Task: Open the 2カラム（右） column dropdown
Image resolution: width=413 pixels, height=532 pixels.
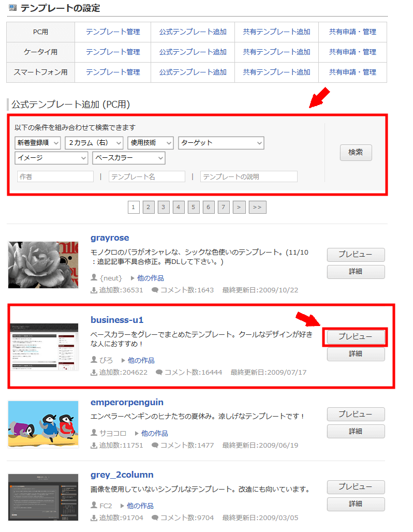Action: coord(94,143)
